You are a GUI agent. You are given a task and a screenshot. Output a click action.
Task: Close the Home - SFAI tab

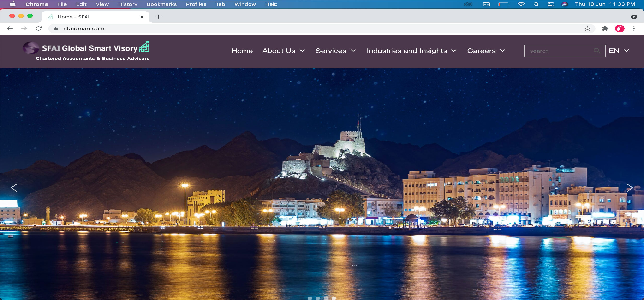click(142, 17)
